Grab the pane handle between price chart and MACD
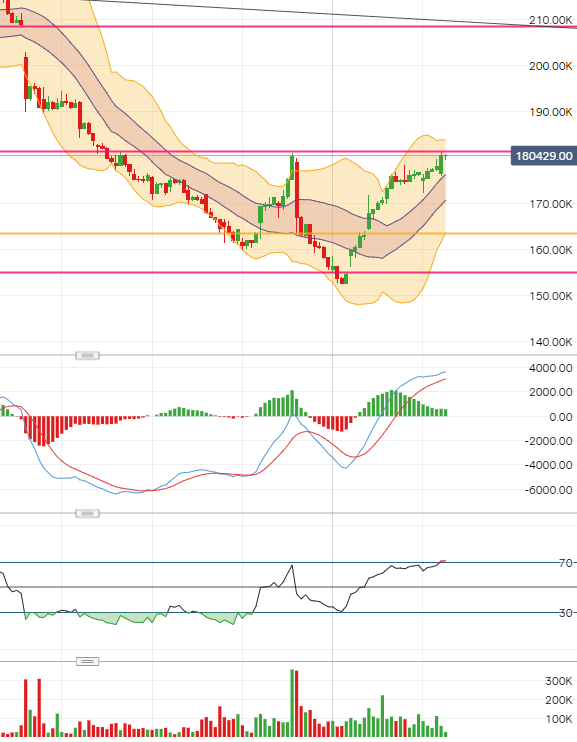577x742 pixels. pos(88,355)
